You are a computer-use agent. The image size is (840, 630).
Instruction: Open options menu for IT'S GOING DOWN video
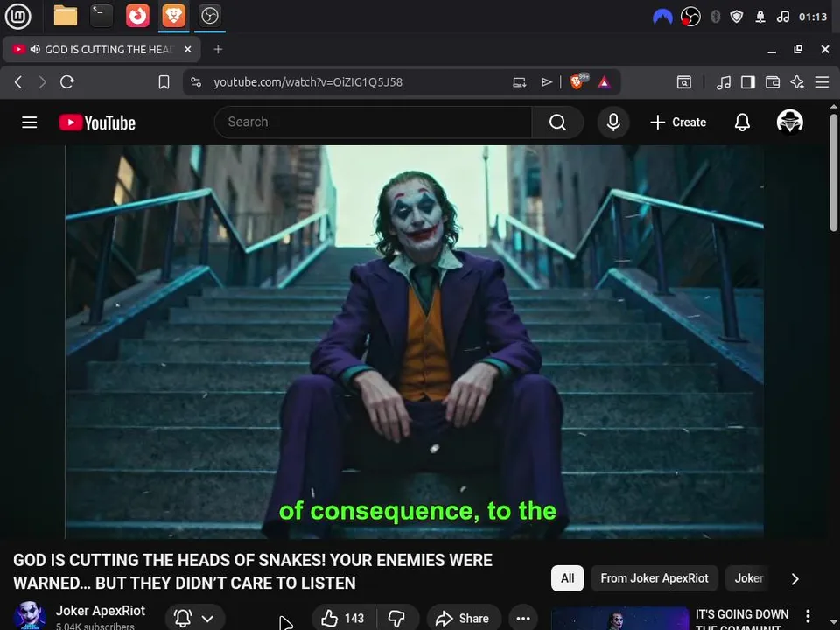click(808, 615)
